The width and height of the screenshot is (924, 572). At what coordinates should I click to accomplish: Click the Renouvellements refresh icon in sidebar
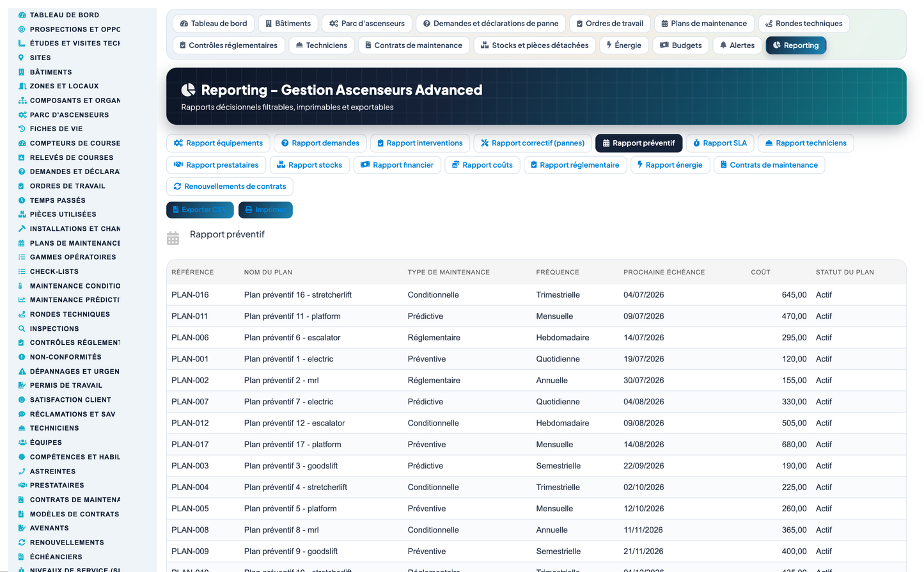tap(22, 543)
